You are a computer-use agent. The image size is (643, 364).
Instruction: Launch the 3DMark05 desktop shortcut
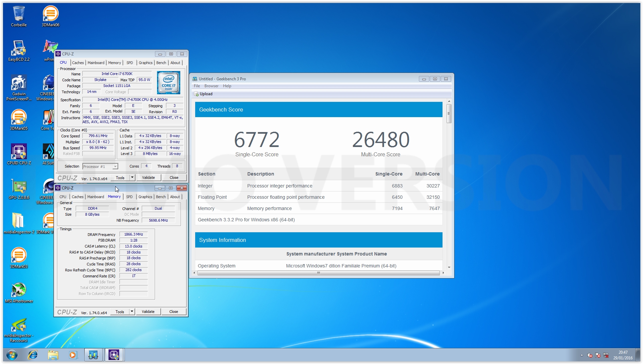(19, 120)
